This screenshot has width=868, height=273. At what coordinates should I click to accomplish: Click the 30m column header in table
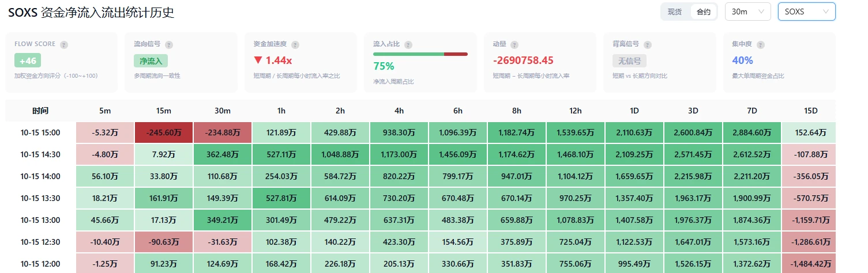point(223,111)
